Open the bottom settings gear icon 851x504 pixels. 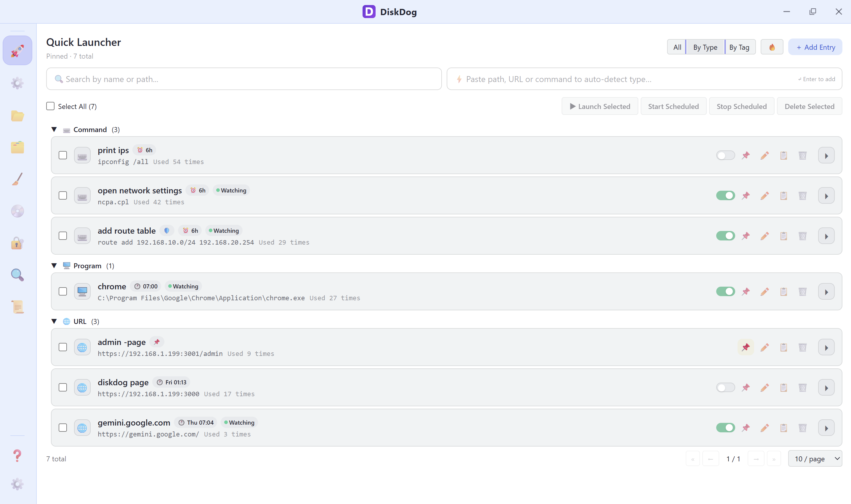[17, 484]
